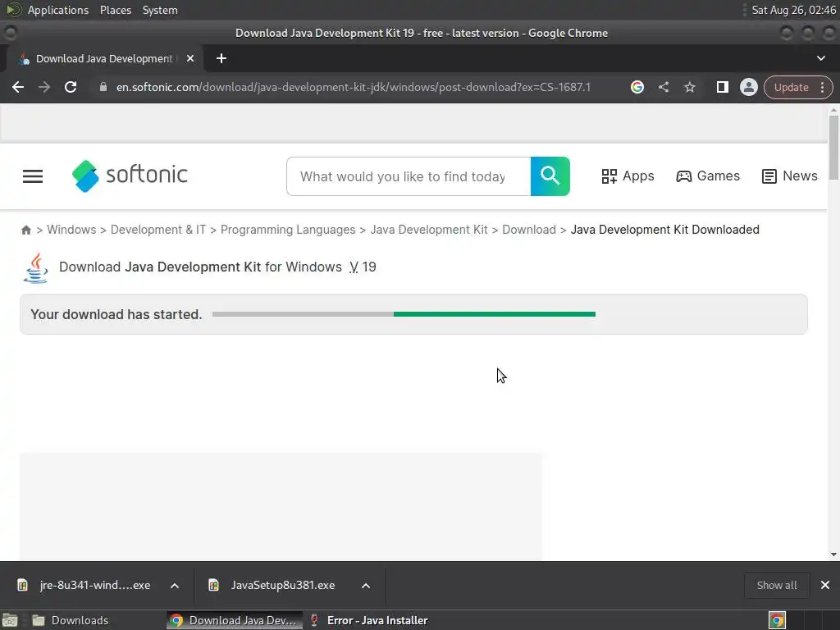Click the page vertical scrollbar
This screenshot has height=630, width=840.
[x=833, y=148]
